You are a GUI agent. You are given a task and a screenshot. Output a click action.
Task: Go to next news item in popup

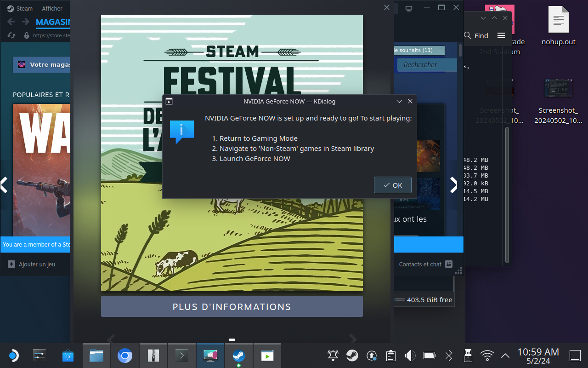[x=353, y=339]
